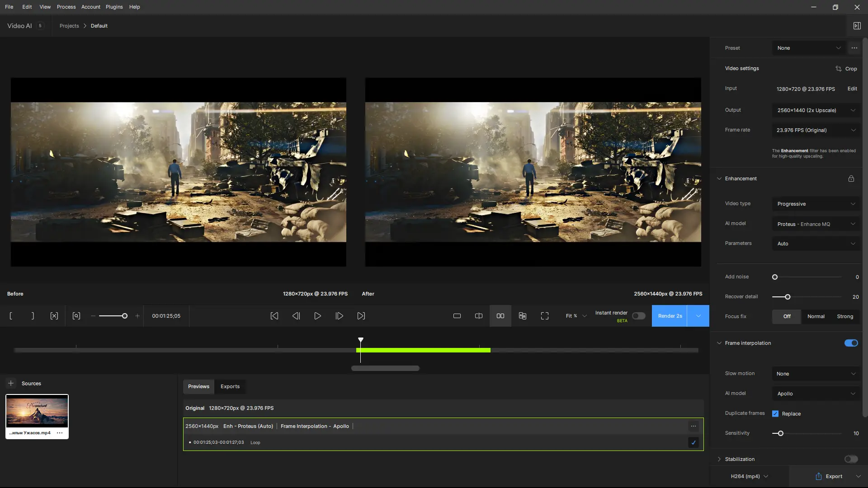Click the play button in transport controls
Image resolution: width=868 pixels, height=488 pixels.
(317, 316)
